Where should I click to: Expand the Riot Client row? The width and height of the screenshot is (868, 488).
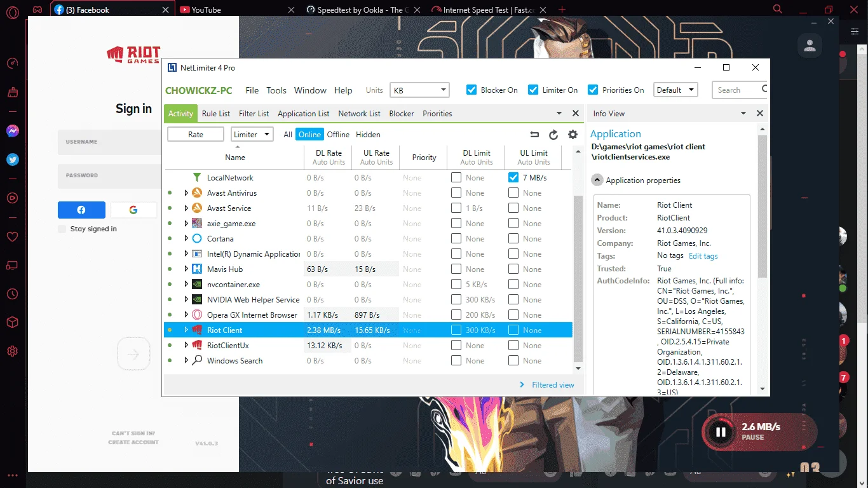(x=186, y=330)
